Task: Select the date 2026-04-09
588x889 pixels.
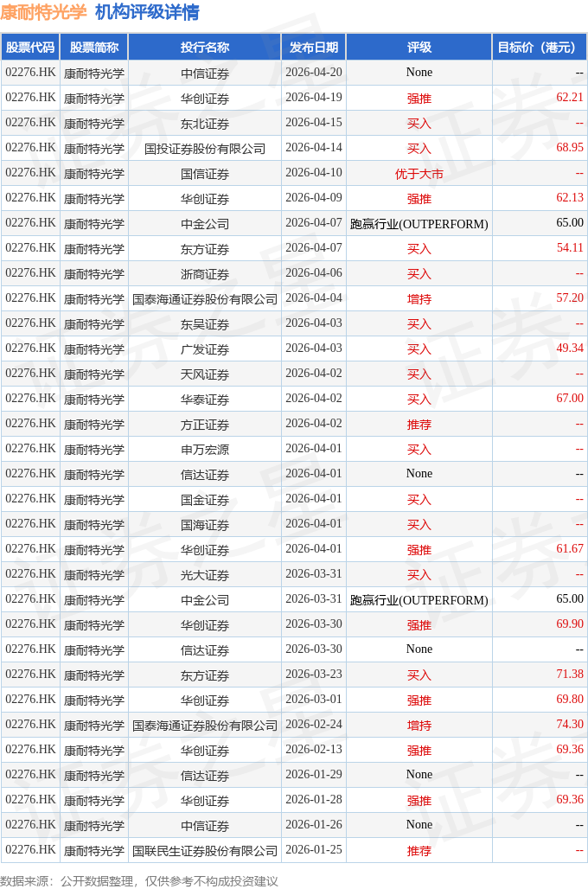Action: tap(314, 198)
